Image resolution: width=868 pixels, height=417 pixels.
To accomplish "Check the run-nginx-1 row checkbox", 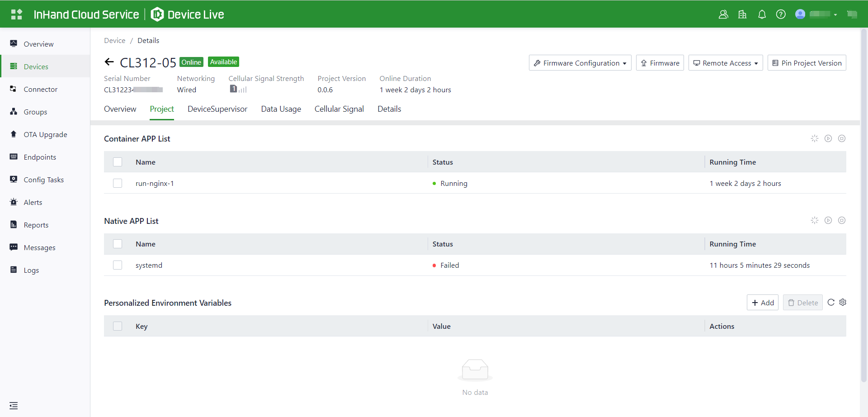I will [x=118, y=183].
